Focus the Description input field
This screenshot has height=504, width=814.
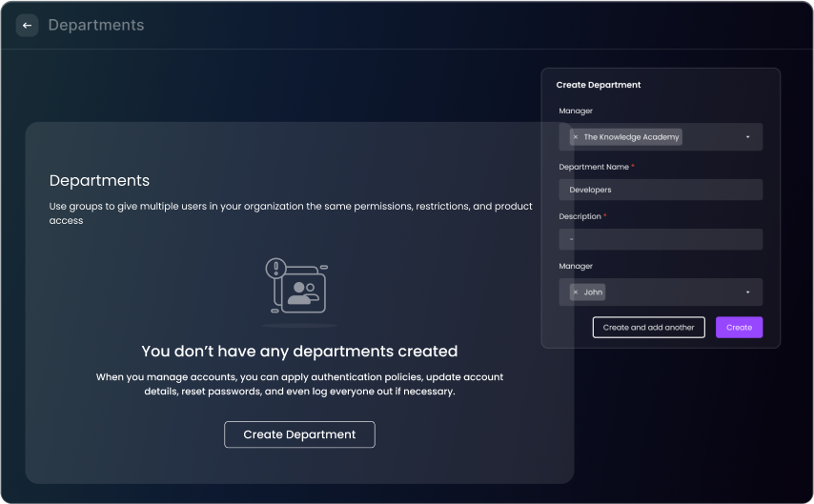pos(661,239)
